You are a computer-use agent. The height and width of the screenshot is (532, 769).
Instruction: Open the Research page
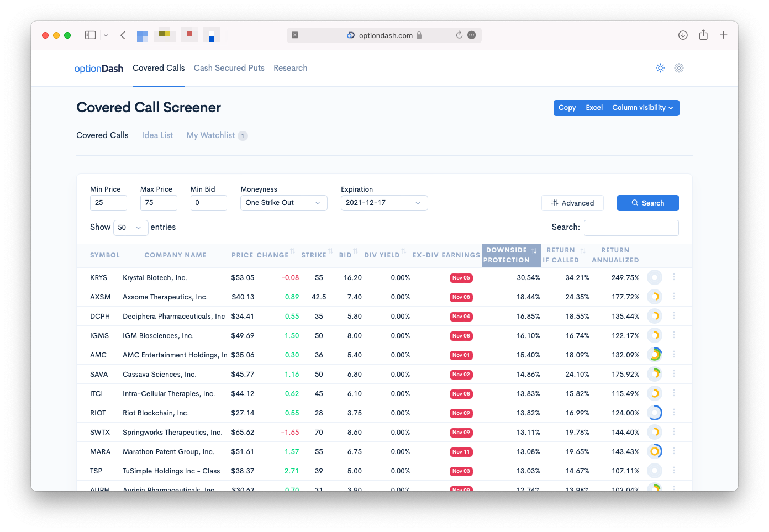[x=291, y=68]
